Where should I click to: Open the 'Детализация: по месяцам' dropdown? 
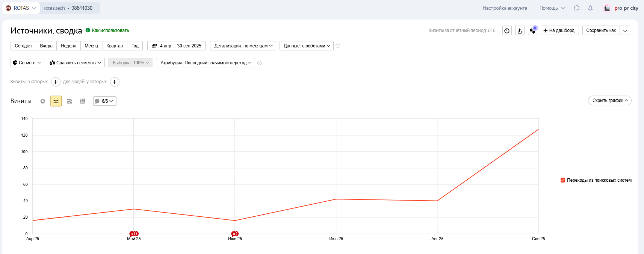pyautogui.click(x=243, y=46)
